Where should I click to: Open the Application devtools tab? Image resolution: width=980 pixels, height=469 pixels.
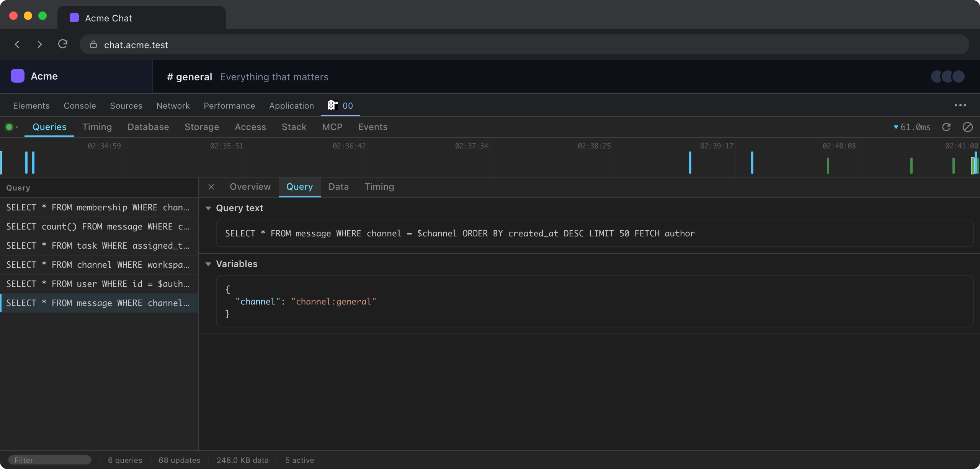[x=291, y=106]
